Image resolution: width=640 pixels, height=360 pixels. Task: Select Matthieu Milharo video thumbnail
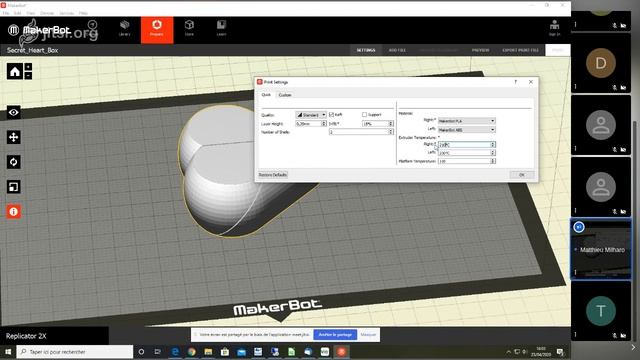click(601, 249)
